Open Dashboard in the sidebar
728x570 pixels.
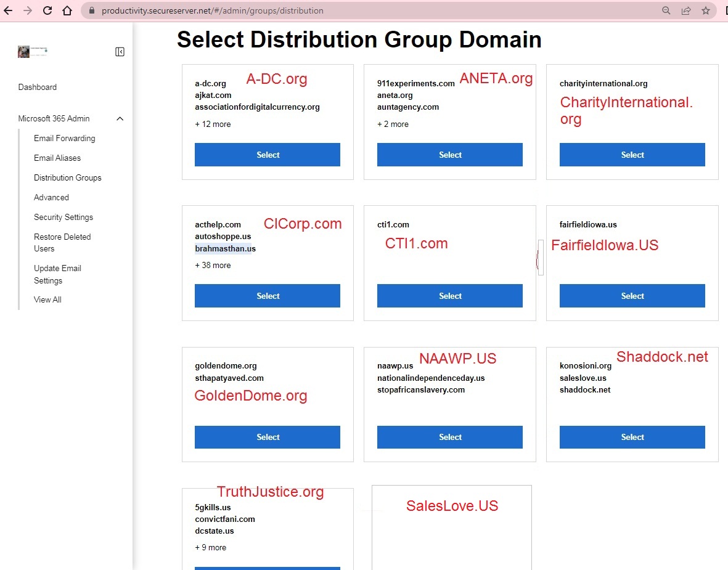click(38, 88)
